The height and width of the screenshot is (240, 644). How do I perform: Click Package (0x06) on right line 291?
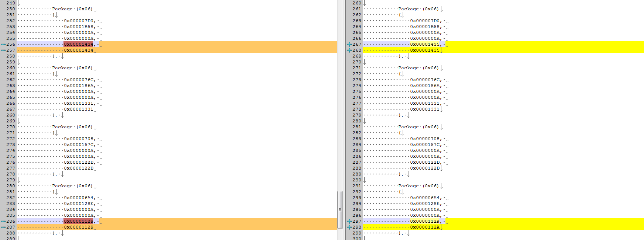click(x=419, y=186)
